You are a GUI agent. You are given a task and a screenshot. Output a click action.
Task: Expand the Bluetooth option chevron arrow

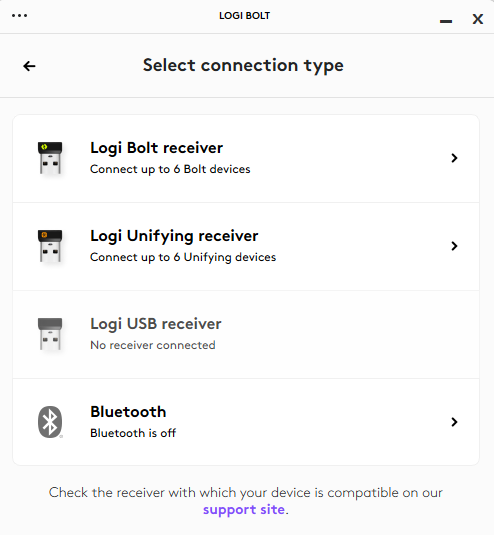454,422
